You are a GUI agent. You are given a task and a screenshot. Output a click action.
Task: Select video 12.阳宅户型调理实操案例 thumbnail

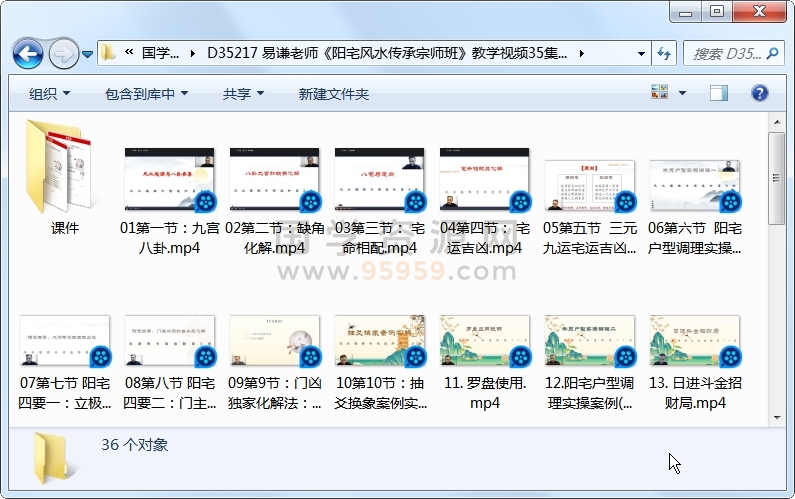[590, 340]
